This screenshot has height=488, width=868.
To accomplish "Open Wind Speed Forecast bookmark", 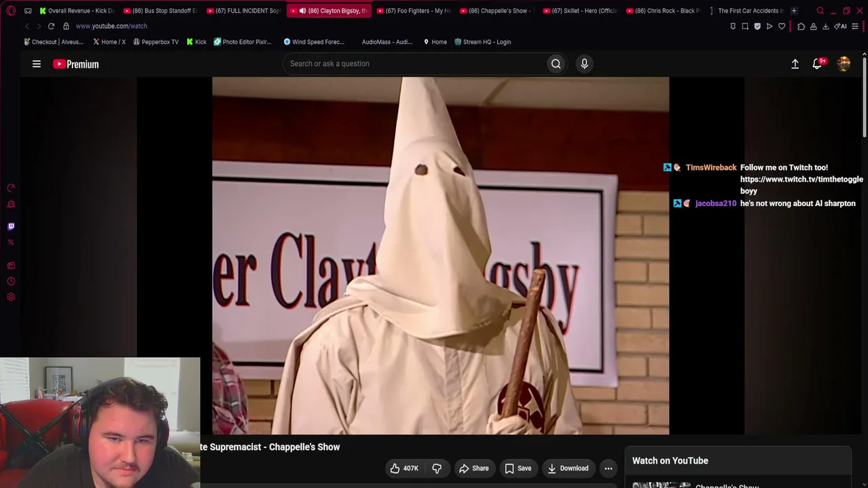I will [314, 42].
